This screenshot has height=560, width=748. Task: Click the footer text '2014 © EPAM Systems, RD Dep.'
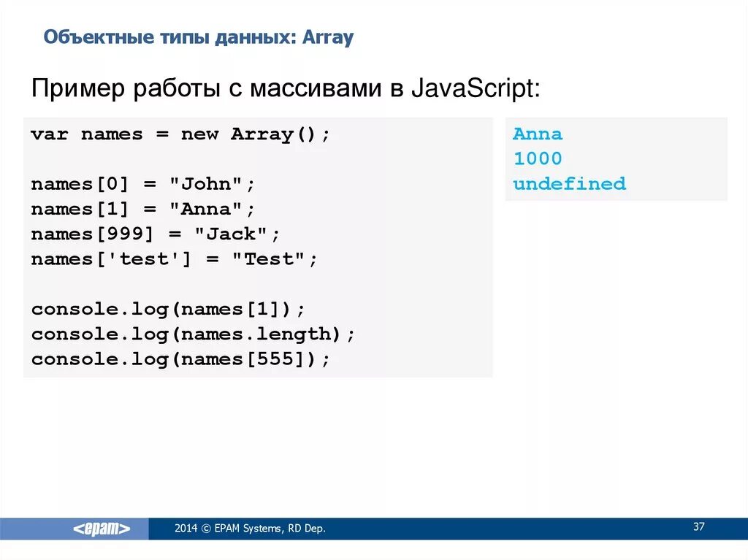click(250, 529)
